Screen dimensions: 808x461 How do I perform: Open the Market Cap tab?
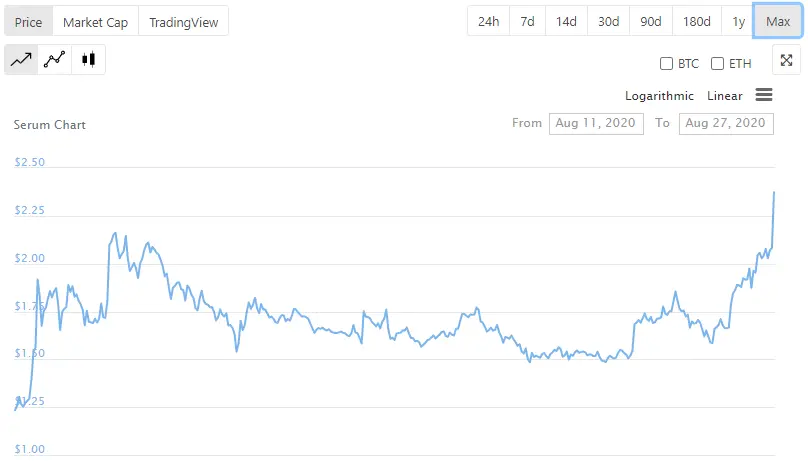(x=95, y=22)
